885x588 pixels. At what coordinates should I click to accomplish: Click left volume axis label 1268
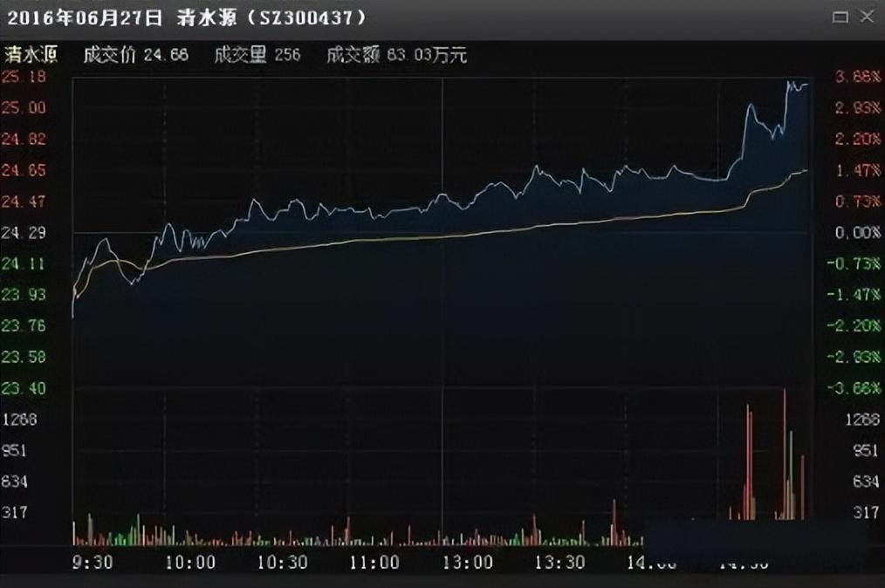(x=19, y=420)
